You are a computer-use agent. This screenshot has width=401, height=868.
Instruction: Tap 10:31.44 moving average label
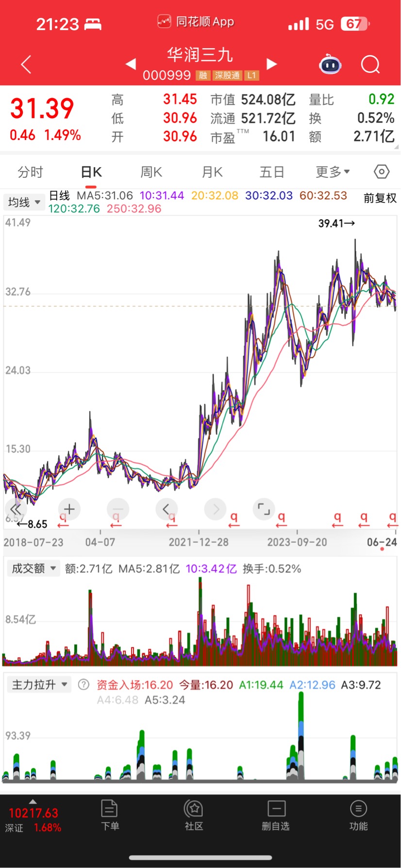[x=162, y=195]
